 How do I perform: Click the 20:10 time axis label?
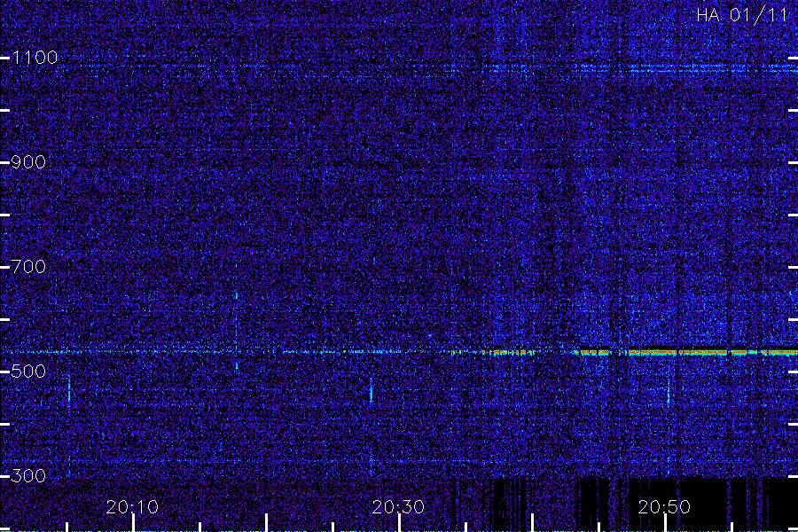(132, 507)
